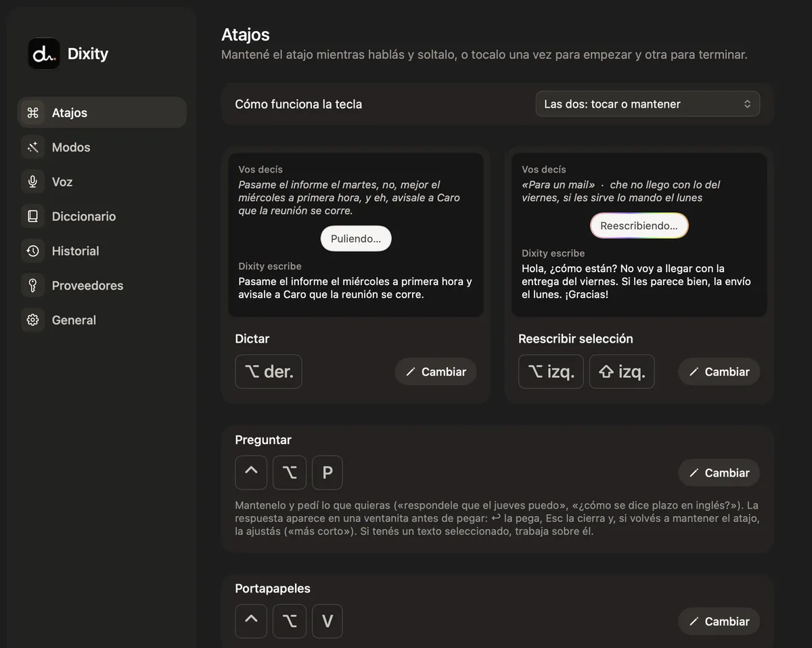Go to the Diccionario section
812x648 pixels.
point(101,217)
